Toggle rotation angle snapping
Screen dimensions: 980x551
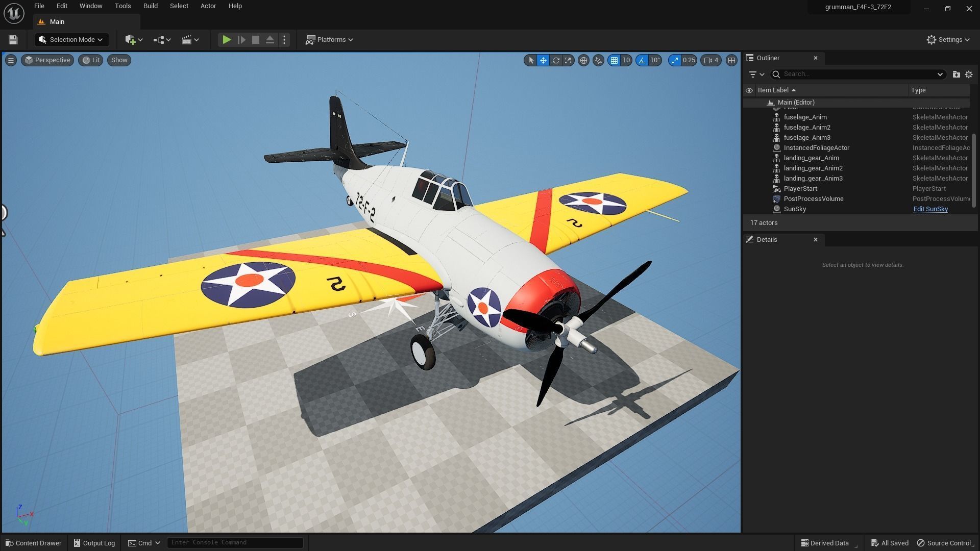(642, 61)
